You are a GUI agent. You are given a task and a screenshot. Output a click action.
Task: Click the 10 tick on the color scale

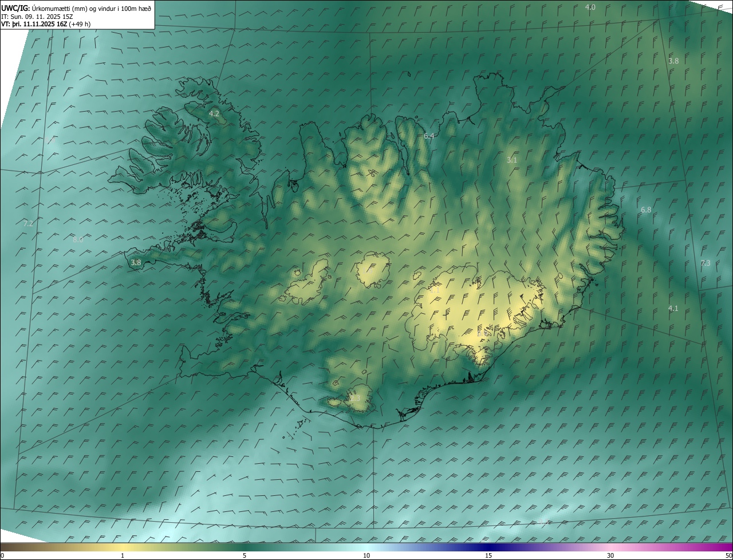(366, 555)
